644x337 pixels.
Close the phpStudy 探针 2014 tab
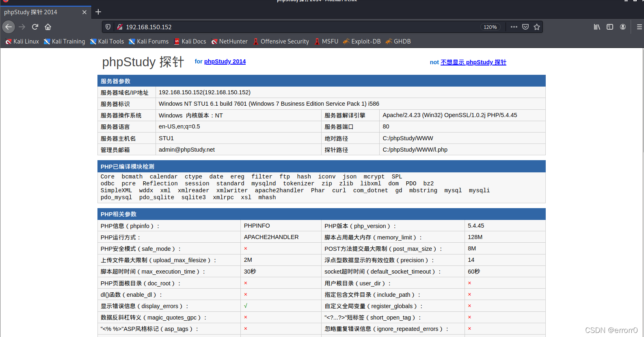point(84,12)
